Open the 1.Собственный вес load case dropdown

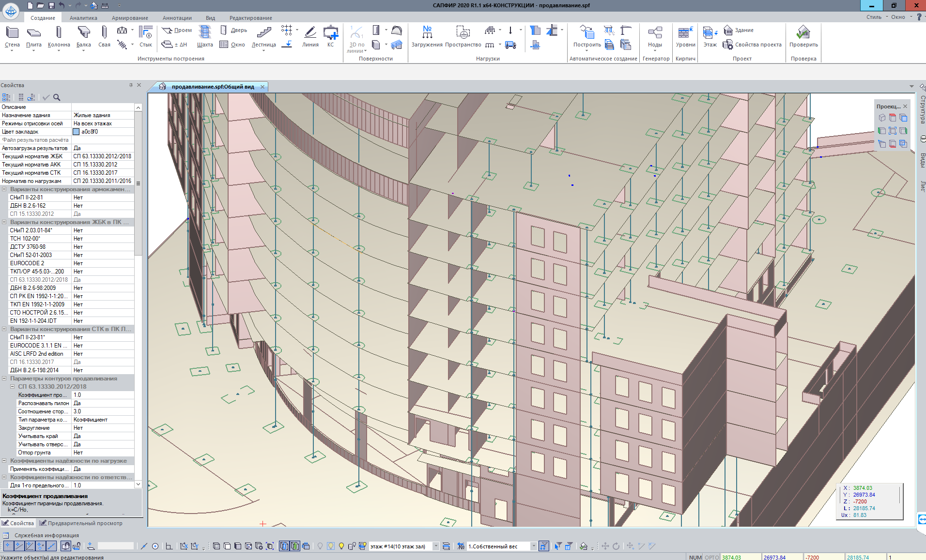tap(533, 546)
